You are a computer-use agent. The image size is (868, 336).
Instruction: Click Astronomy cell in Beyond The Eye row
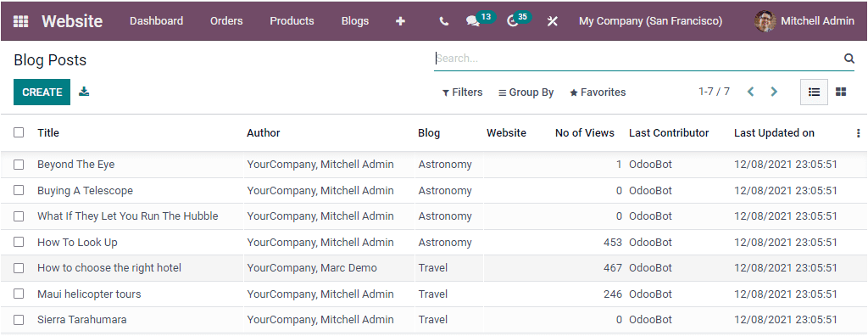coord(445,164)
